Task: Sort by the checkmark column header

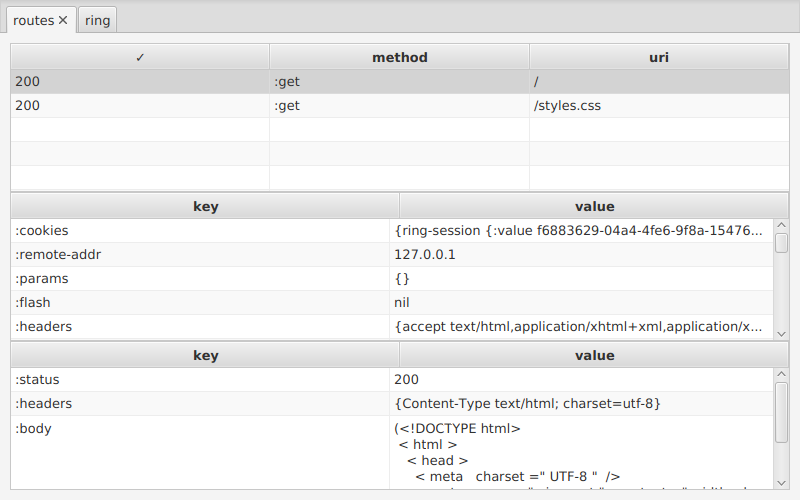Action: click(x=140, y=57)
